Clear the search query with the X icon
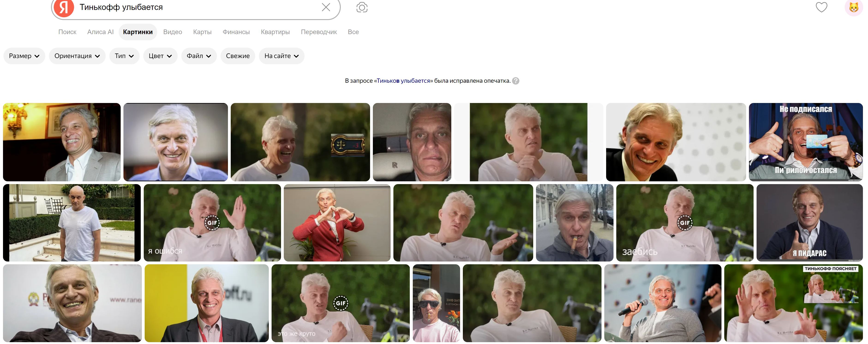 click(x=326, y=7)
